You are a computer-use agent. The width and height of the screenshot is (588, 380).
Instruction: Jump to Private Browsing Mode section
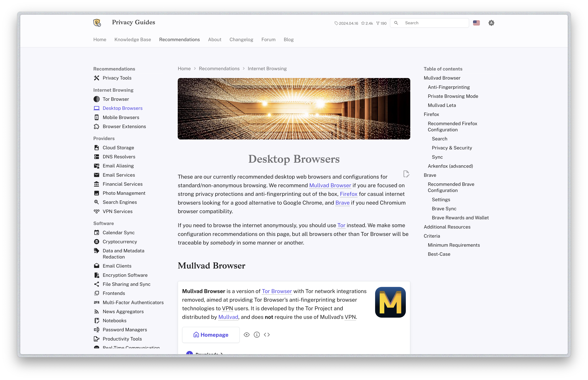tap(453, 96)
